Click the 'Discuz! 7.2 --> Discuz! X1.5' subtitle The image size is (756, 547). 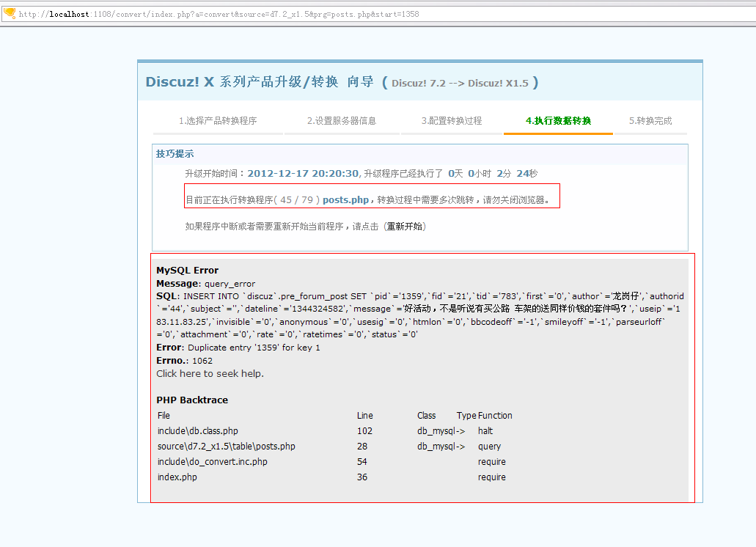pos(460,83)
